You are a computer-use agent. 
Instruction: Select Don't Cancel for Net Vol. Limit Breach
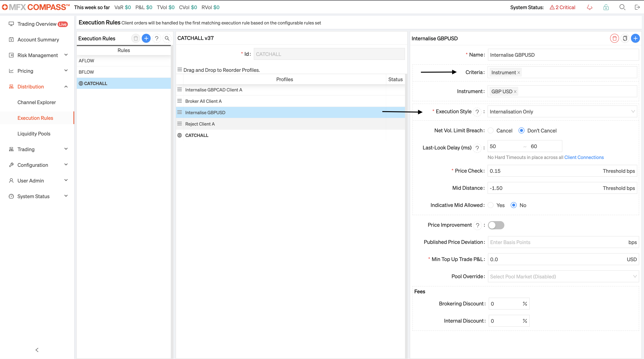tap(522, 131)
